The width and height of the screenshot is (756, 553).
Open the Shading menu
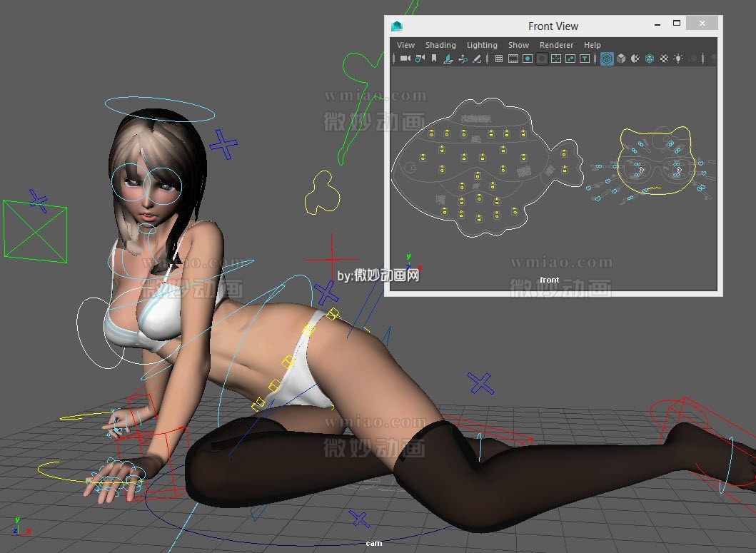click(440, 44)
